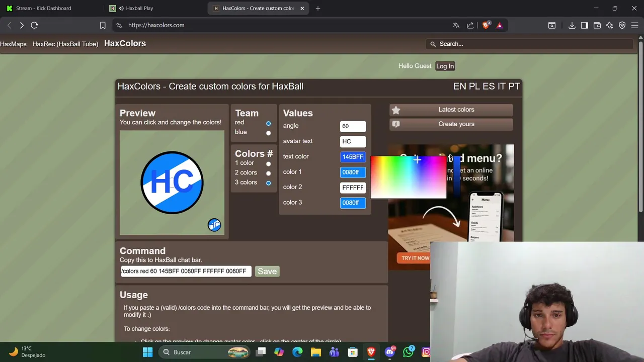Image resolution: width=644 pixels, height=362 pixels.
Task: Click the site Search box
Action: (x=529, y=44)
